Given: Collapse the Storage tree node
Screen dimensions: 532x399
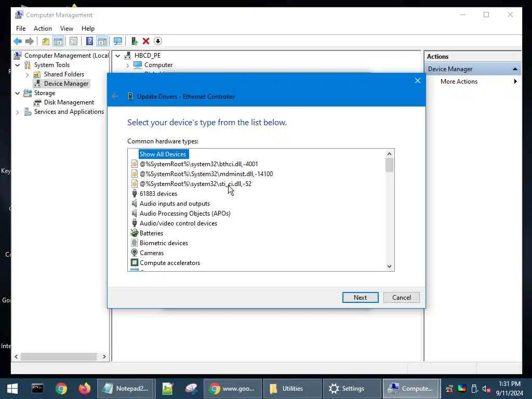Looking at the screenshot, I should click(x=18, y=94).
